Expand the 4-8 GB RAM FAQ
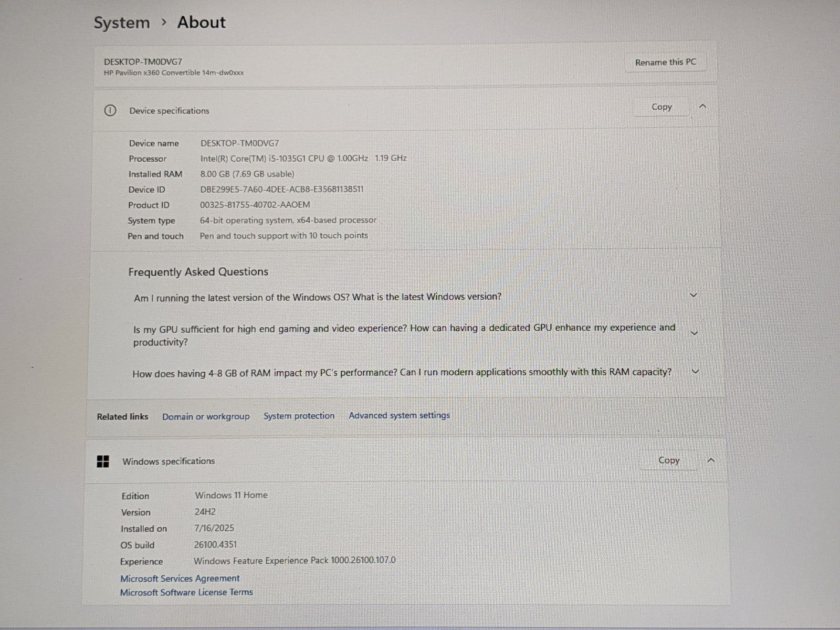Viewport: 840px width, 630px height. click(695, 372)
